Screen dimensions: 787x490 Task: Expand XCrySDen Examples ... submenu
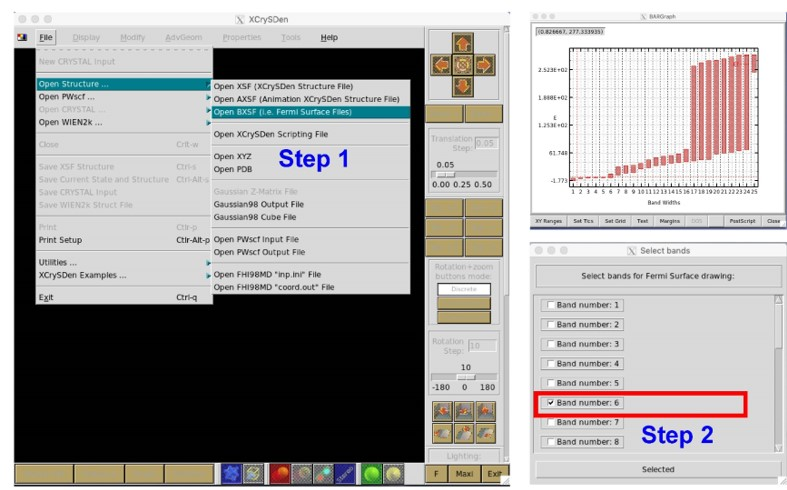(124, 275)
